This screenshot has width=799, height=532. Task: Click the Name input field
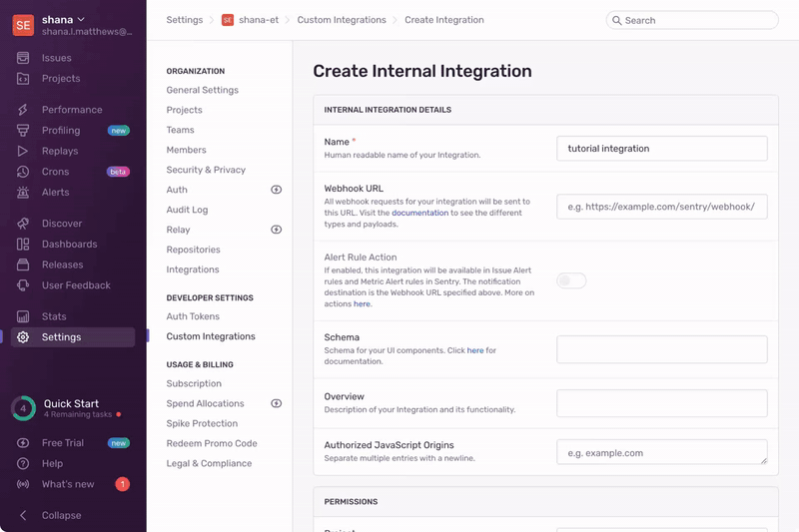pyautogui.click(x=661, y=149)
